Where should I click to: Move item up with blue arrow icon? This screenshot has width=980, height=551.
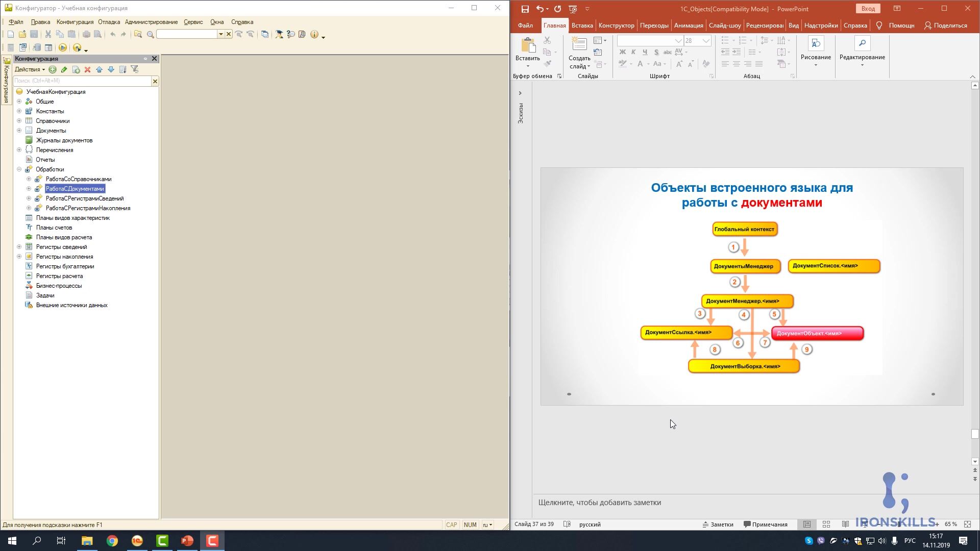tap(100, 69)
